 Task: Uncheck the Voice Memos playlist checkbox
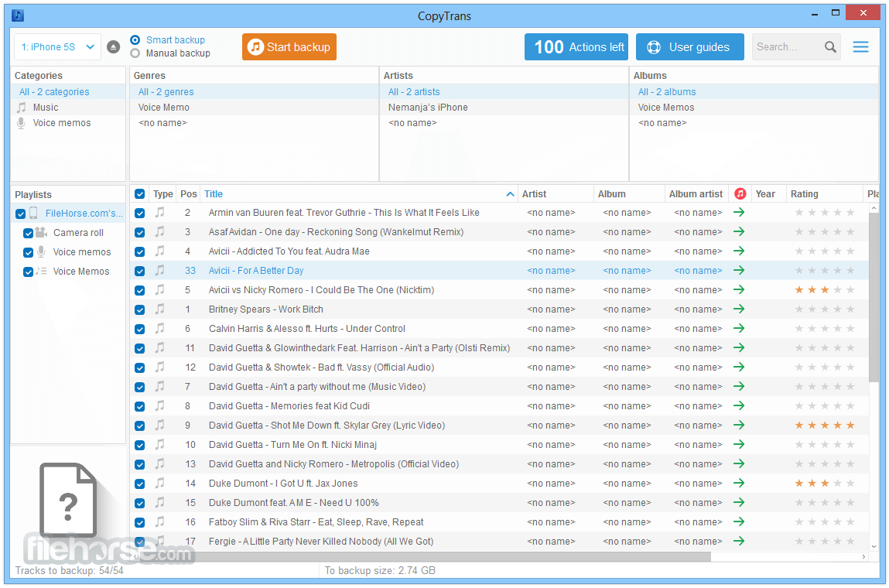28,272
